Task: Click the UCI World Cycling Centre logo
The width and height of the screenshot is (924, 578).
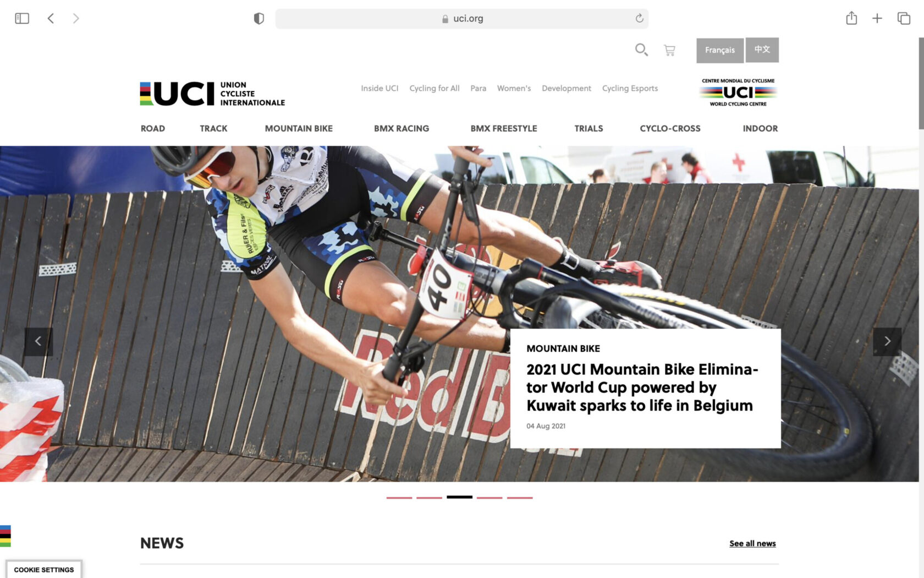Action: pyautogui.click(x=738, y=92)
